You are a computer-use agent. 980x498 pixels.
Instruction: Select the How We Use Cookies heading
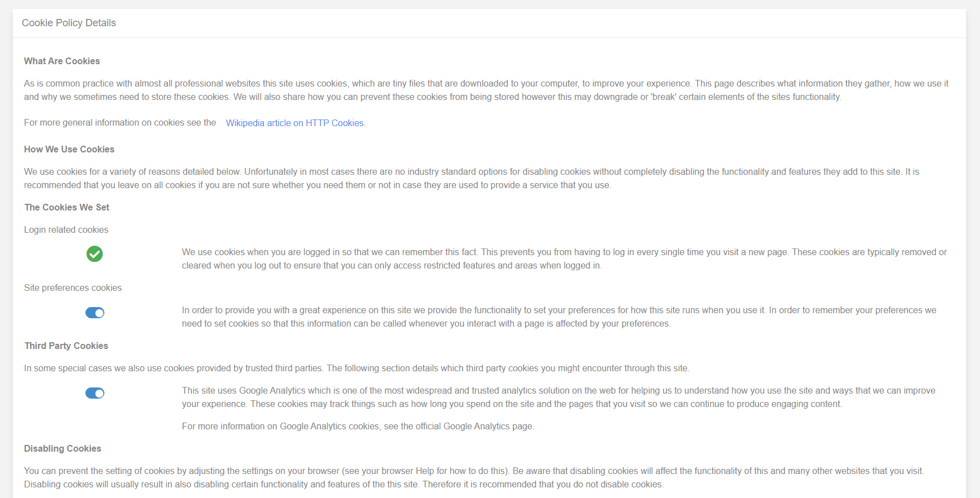69,149
